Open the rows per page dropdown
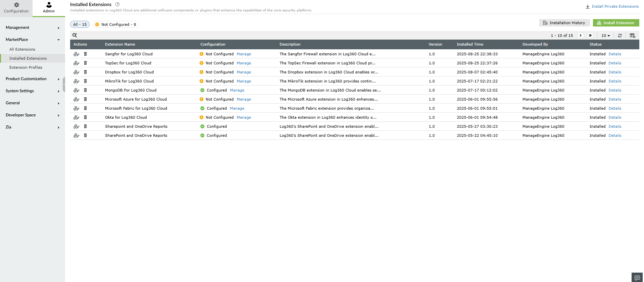This screenshot has width=644, height=282. (x=605, y=36)
